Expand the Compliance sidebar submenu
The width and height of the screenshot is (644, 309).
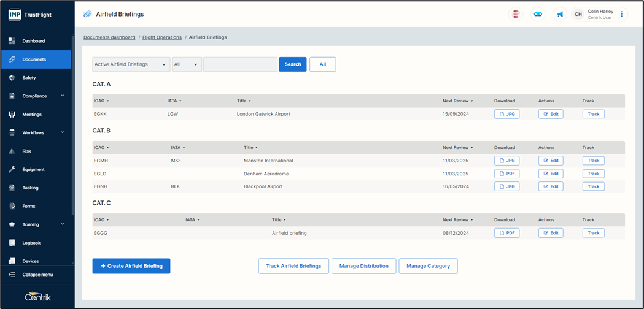pyautogui.click(x=62, y=96)
